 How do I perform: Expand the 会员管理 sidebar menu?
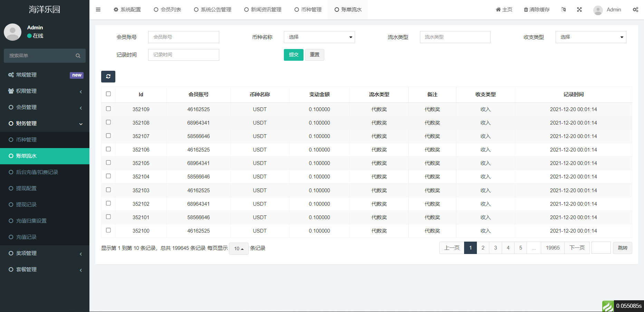pyautogui.click(x=45, y=107)
